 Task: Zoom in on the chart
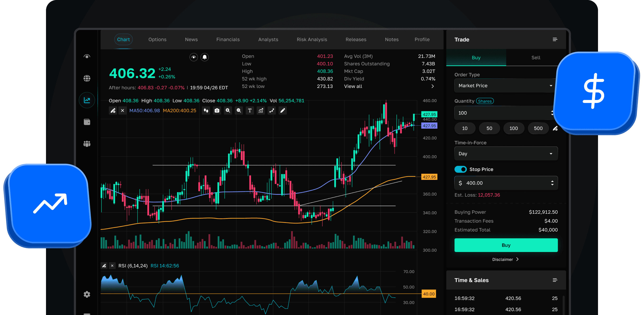point(228,111)
